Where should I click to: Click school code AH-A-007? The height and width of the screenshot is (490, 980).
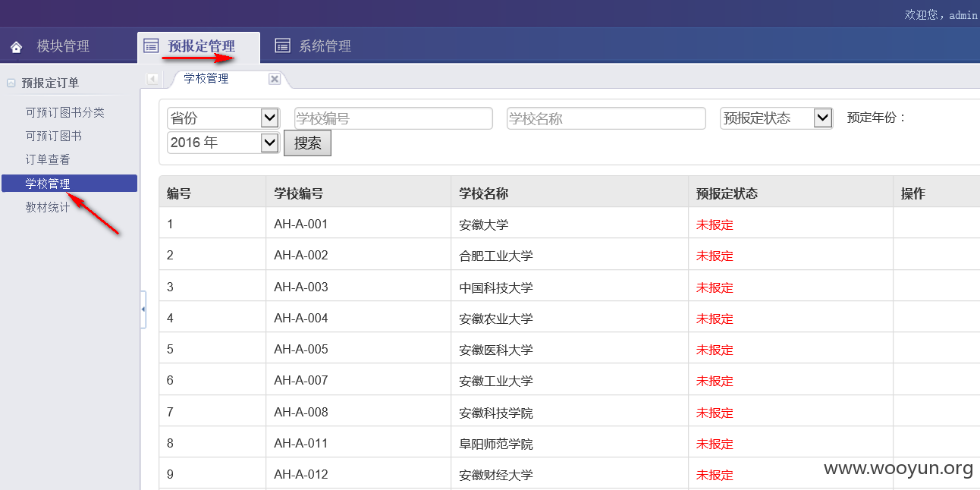(301, 380)
